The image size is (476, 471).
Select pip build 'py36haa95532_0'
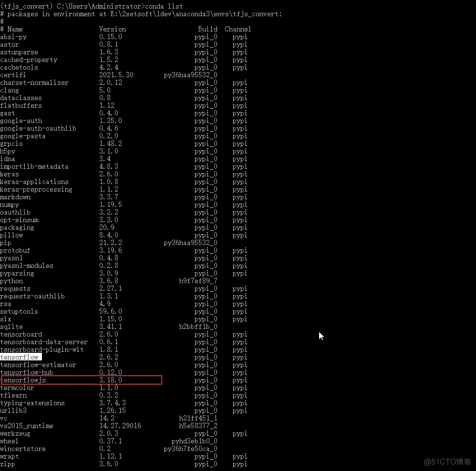[x=191, y=243]
